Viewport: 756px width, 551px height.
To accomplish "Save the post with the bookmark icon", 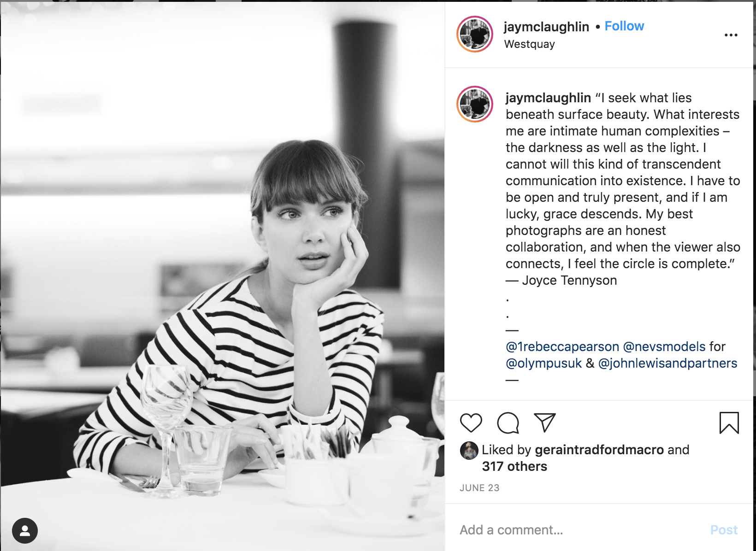I will pyautogui.click(x=729, y=423).
